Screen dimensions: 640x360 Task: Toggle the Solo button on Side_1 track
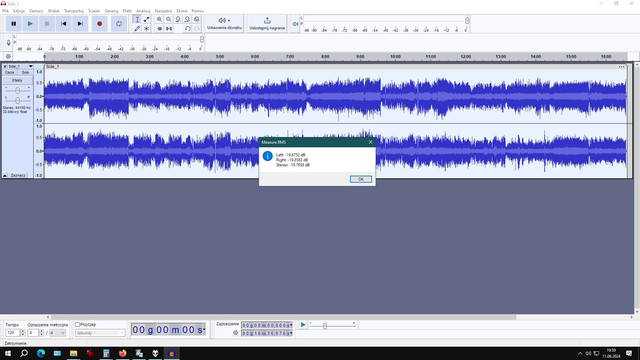25,72
